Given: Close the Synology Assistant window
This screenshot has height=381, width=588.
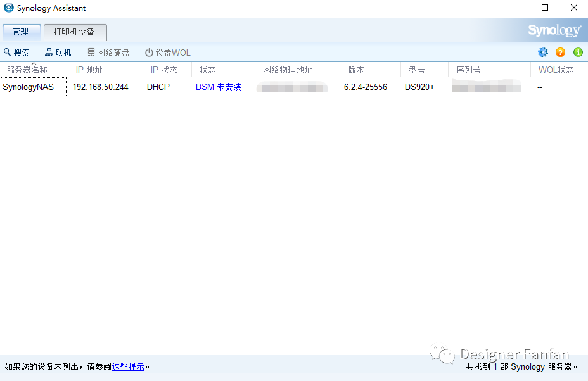Looking at the screenshot, I should (574, 8).
